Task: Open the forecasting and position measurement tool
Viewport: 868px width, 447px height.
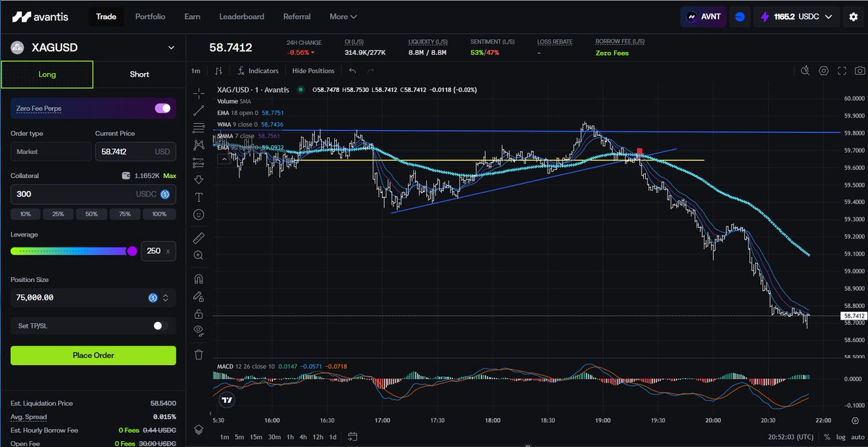Action: coord(199,162)
